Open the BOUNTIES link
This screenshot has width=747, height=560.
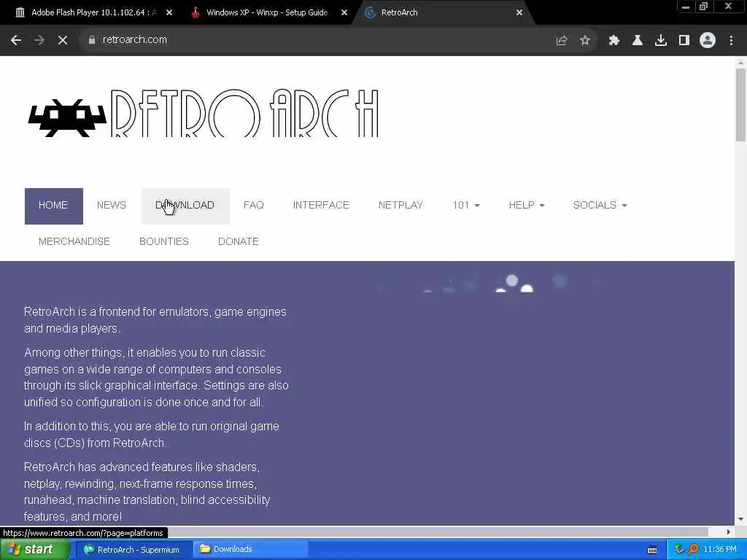click(x=164, y=241)
